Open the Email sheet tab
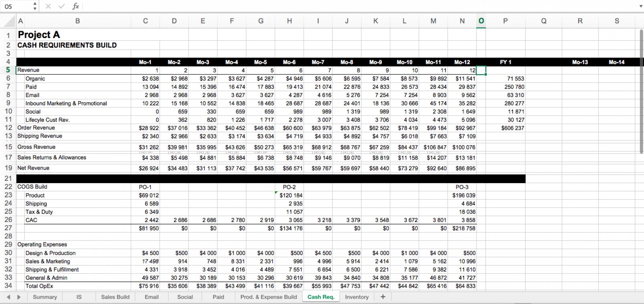 152,297
